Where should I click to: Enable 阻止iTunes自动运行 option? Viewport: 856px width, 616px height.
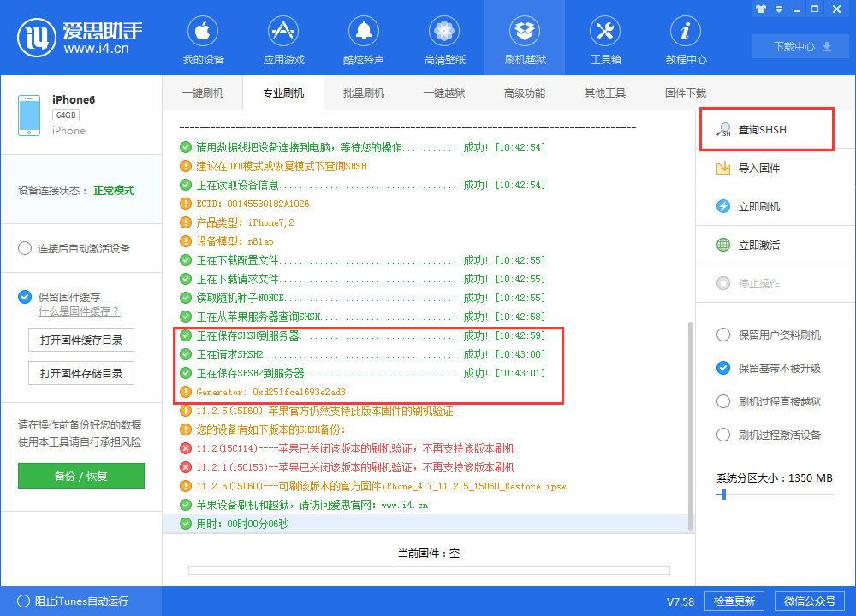[23, 601]
